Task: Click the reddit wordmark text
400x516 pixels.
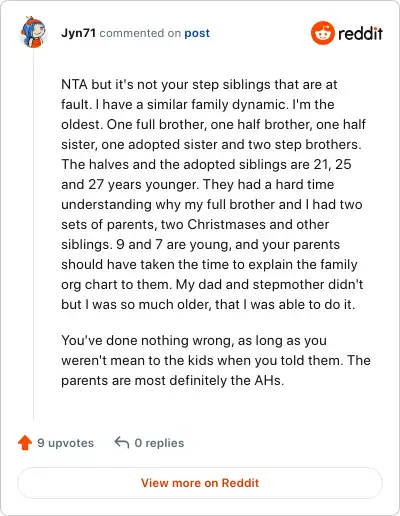Action: click(360, 33)
